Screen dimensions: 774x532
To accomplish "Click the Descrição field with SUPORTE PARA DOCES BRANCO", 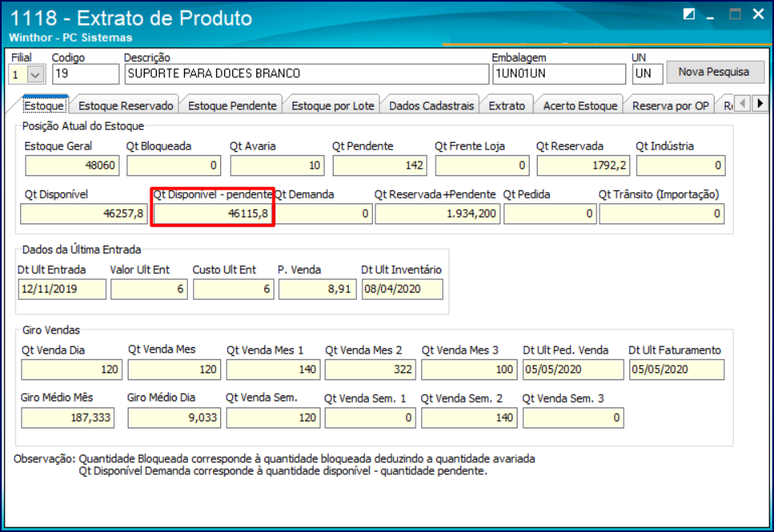I will 306,74.
